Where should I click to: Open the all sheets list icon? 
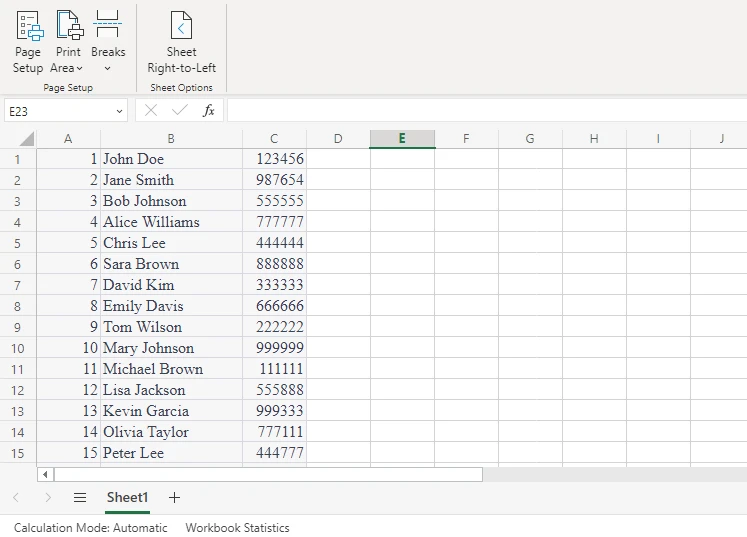[x=80, y=497]
